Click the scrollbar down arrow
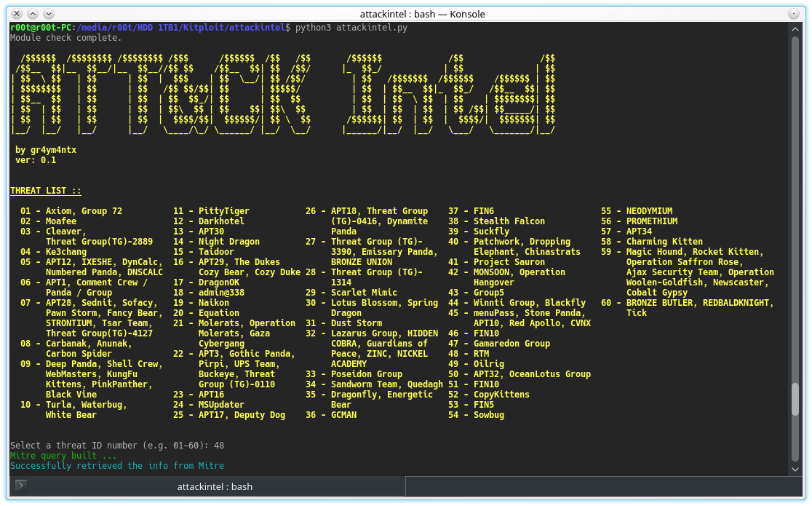Screen dimensions: 812x506 (796, 468)
